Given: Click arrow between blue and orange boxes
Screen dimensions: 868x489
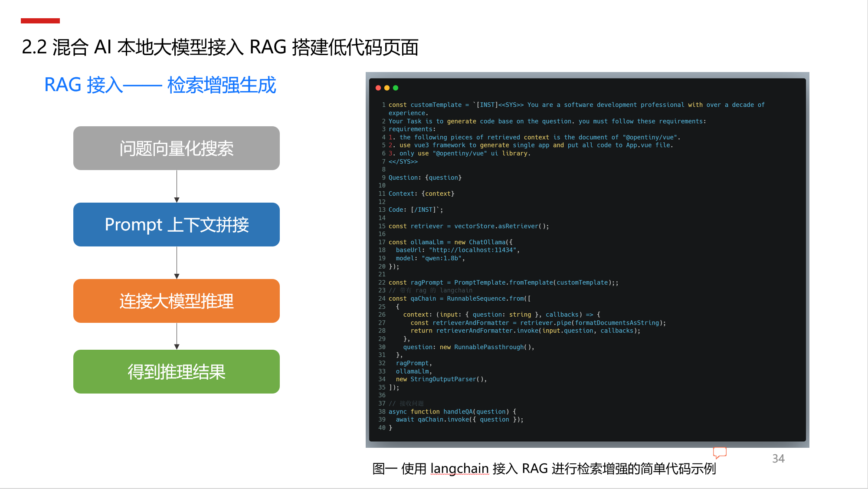Looking at the screenshot, I should (x=177, y=263).
